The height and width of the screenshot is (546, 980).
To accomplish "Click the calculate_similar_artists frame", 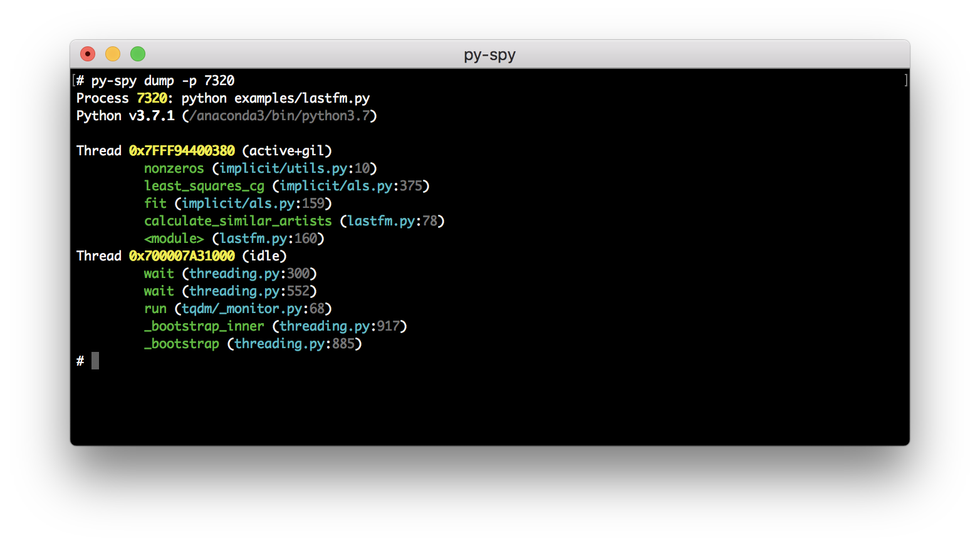I will tap(237, 220).
